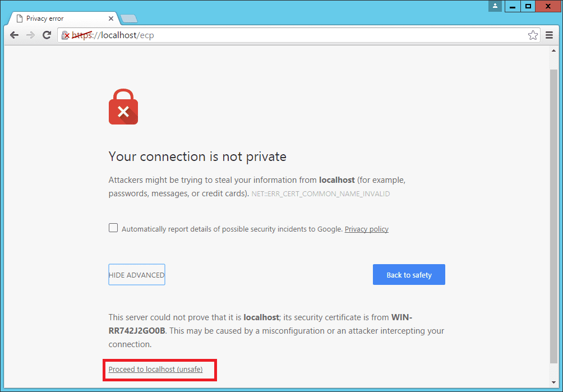The width and height of the screenshot is (563, 392).
Task: Minimize the browser window
Action: coord(513,6)
